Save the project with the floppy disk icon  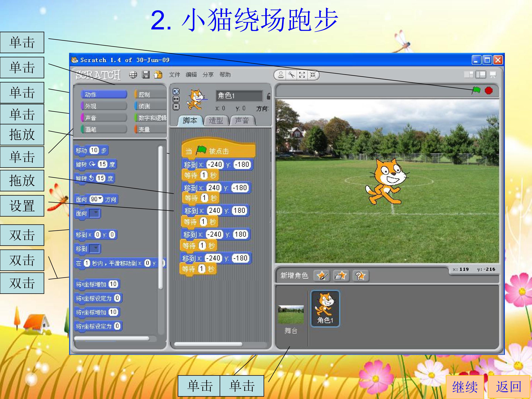coord(146,75)
